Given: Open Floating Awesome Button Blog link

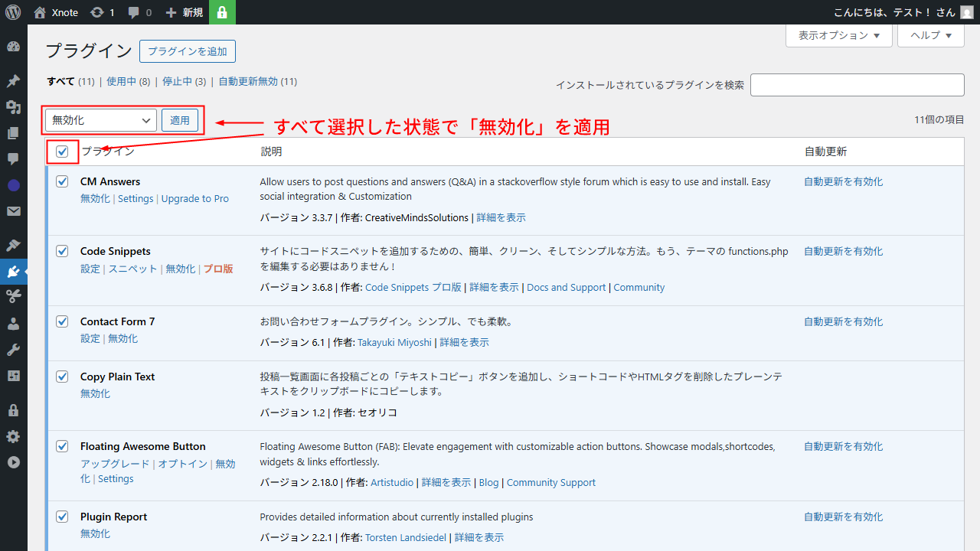Looking at the screenshot, I should click(x=488, y=482).
